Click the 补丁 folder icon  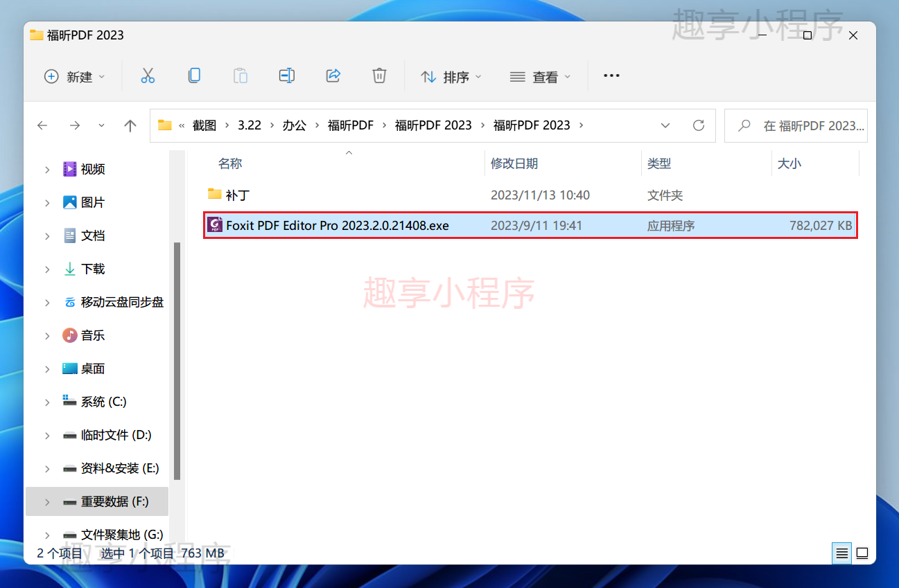point(215,195)
